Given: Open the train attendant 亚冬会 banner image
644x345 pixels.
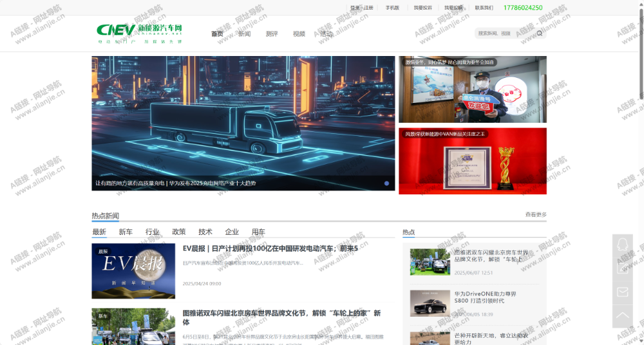Looking at the screenshot, I should (473, 89).
